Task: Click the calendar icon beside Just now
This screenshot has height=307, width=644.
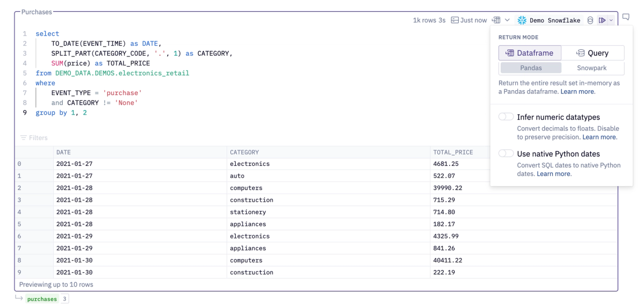Action: pyautogui.click(x=455, y=20)
